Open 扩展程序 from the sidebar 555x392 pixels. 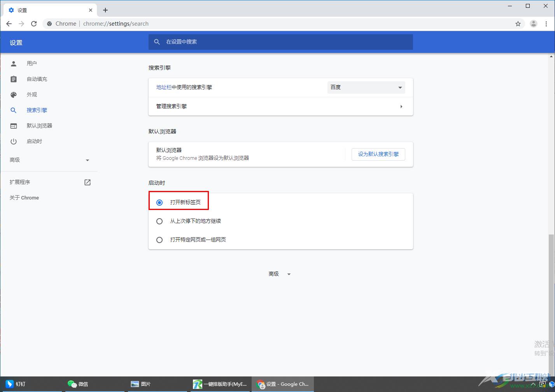20,182
